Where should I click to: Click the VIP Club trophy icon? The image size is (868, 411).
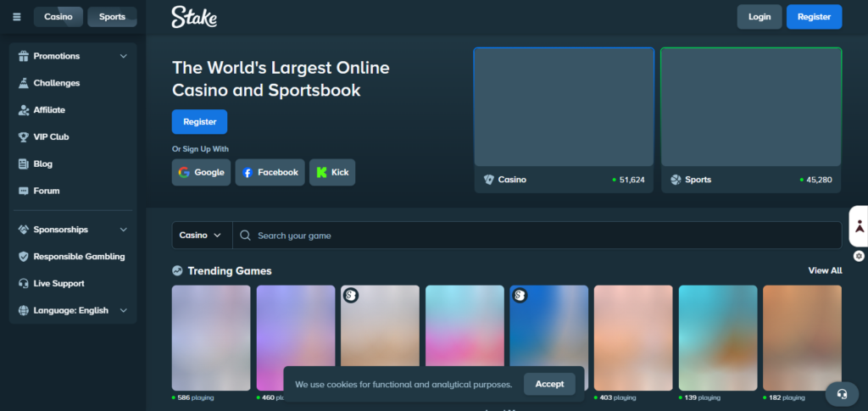tap(23, 136)
